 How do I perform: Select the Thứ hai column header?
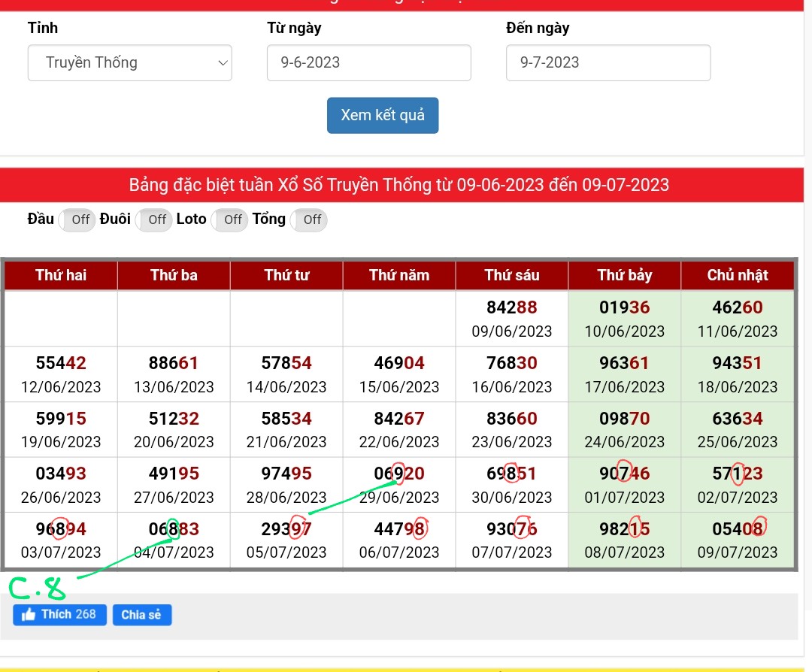tap(61, 275)
